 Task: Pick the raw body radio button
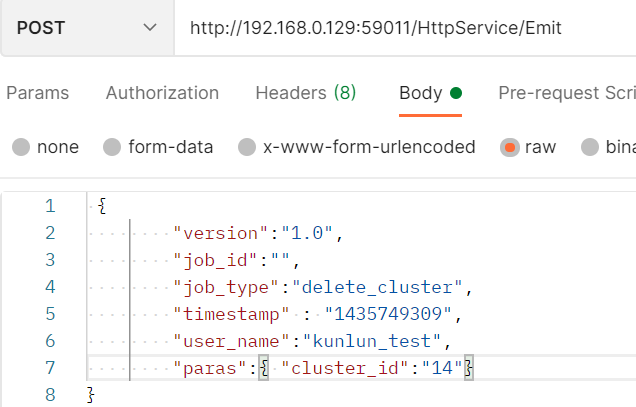(510, 147)
